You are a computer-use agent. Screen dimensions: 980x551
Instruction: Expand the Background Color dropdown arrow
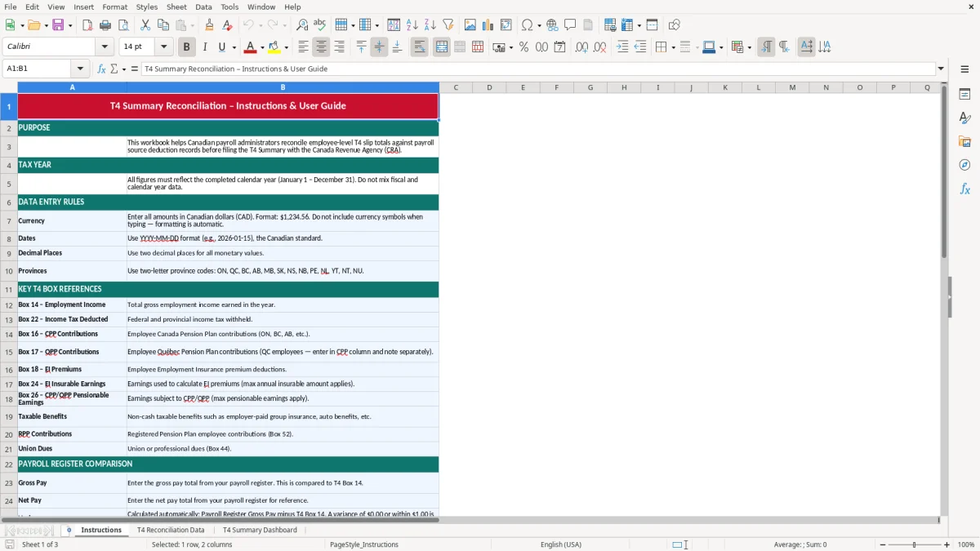pyautogui.click(x=287, y=47)
